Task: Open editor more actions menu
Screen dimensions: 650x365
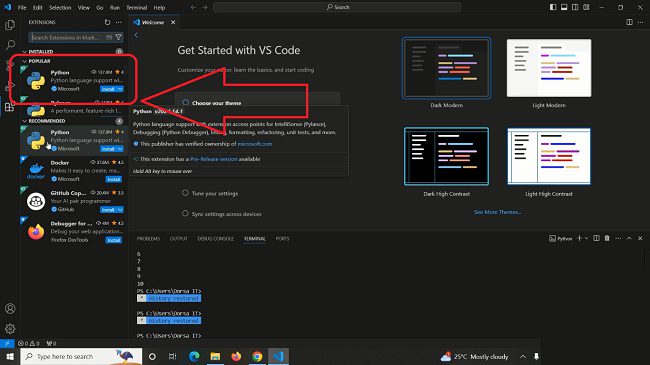Action: [641, 22]
